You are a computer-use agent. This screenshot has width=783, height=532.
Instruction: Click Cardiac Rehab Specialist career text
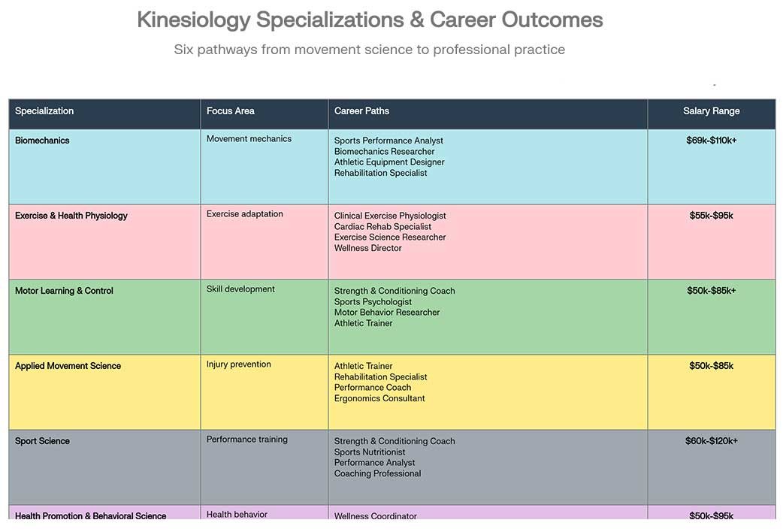[383, 226]
